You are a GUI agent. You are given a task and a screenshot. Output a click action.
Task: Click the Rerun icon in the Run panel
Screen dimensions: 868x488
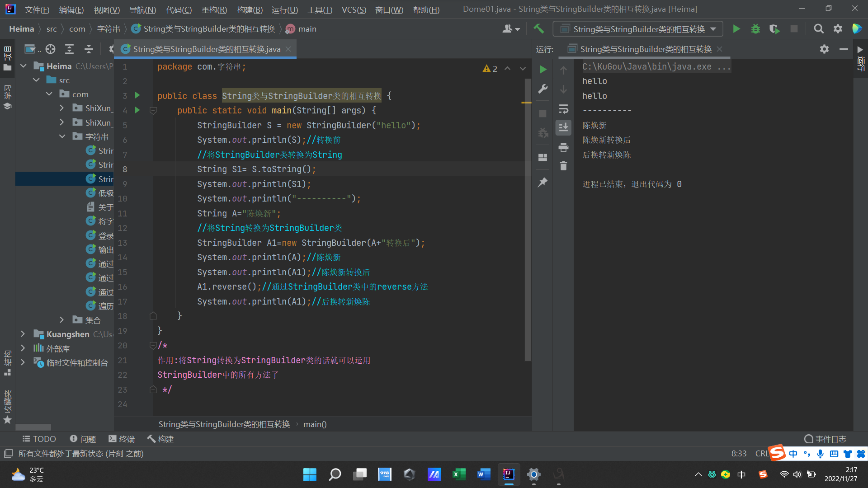pos(543,70)
